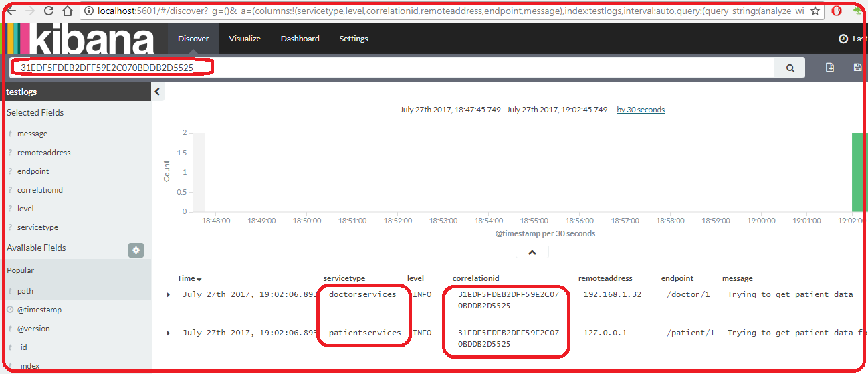Run search with magnifier button
Viewport: 868px width, 374px height.
pyautogui.click(x=790, y=68)
